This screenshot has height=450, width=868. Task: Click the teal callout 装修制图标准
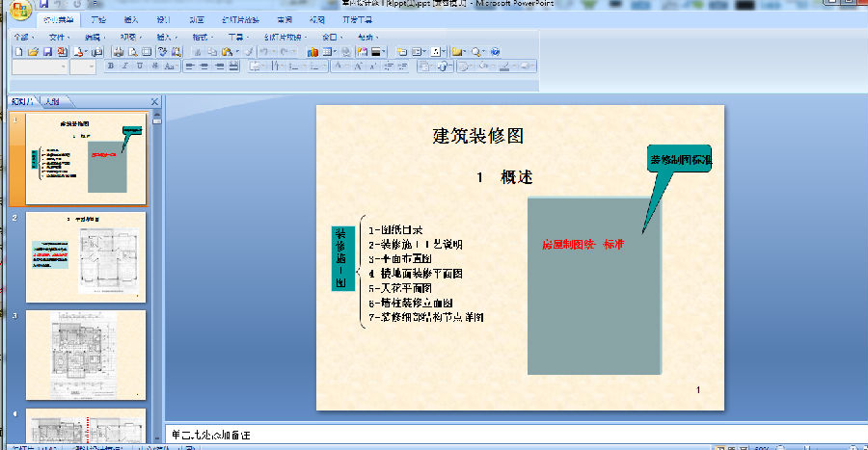(680, 159)
